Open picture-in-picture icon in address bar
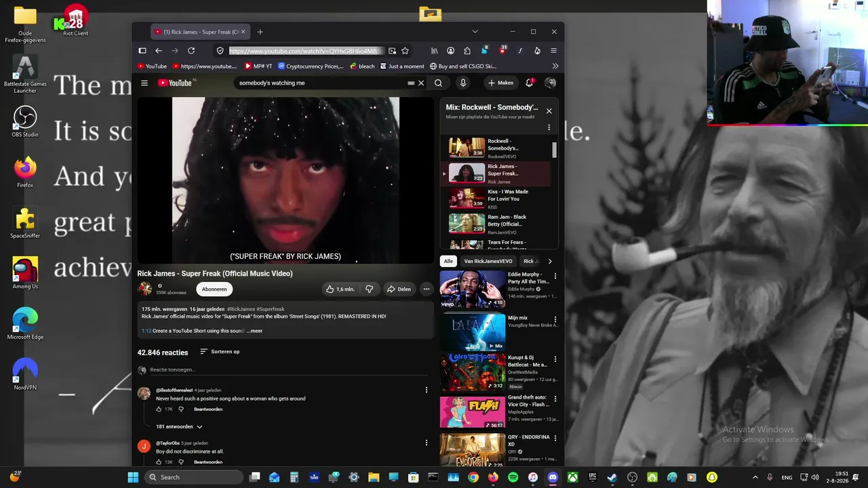The height and width of the screenshot is (488, 868). coord(392,51)
